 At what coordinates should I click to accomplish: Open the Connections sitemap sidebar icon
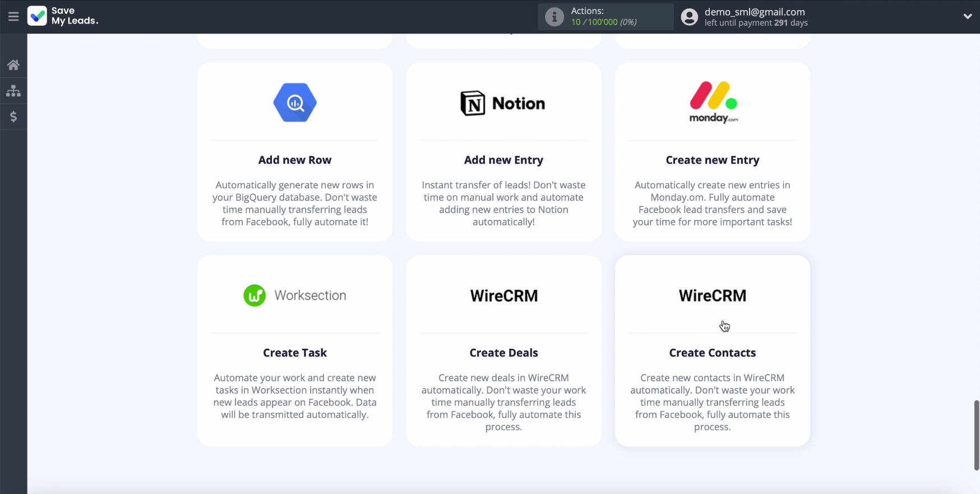point(13,91)
